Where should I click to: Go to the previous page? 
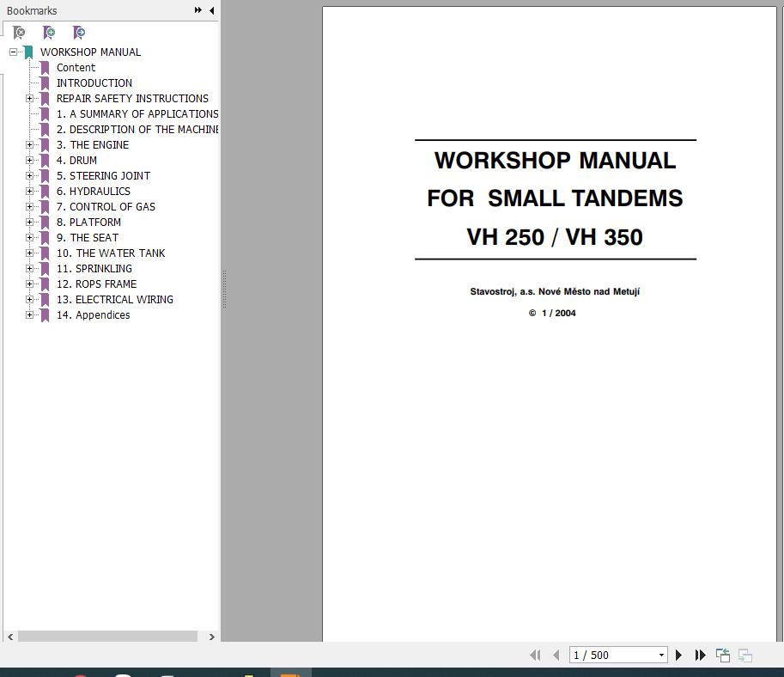(x=556, y=655)
